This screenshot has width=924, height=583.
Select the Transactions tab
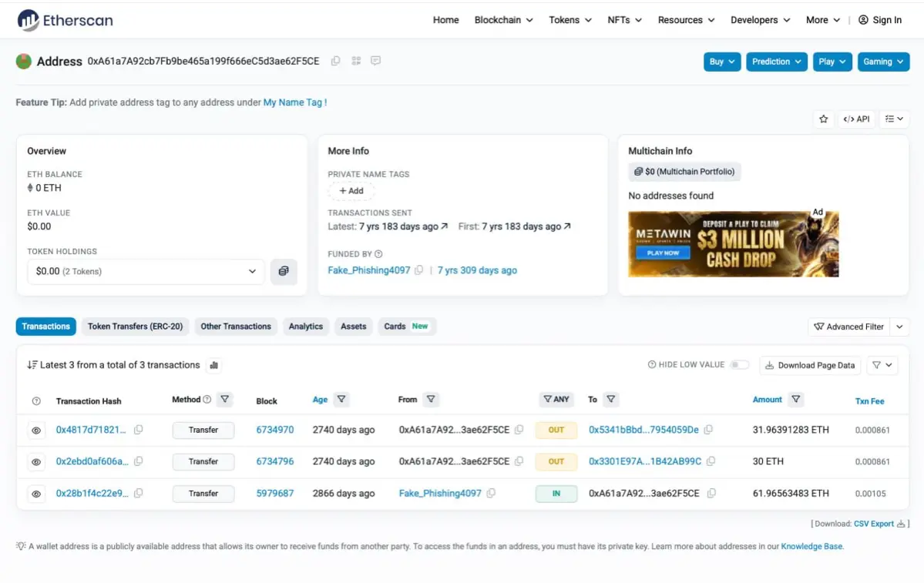(46, 327)
